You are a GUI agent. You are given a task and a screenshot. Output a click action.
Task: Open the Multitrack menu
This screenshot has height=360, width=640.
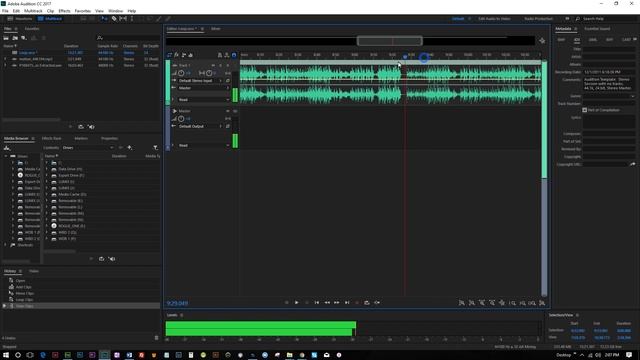pyautogui.click(x=33, y=11)
